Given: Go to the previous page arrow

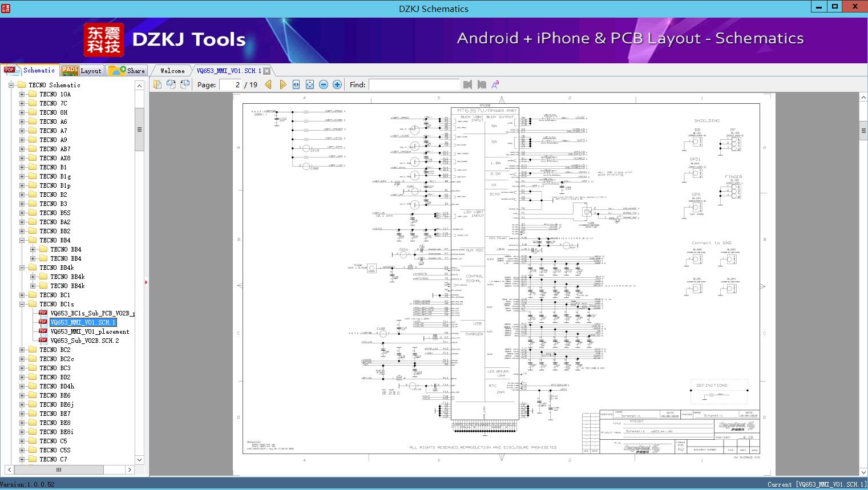Looking at the screenshot, I should [x=268, y=84].
